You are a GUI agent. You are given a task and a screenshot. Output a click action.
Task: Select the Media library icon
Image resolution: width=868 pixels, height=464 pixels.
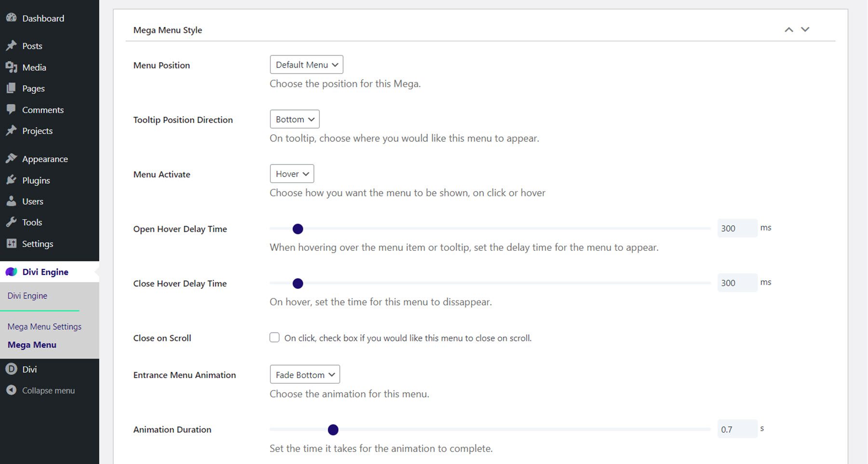click(11, 67)
